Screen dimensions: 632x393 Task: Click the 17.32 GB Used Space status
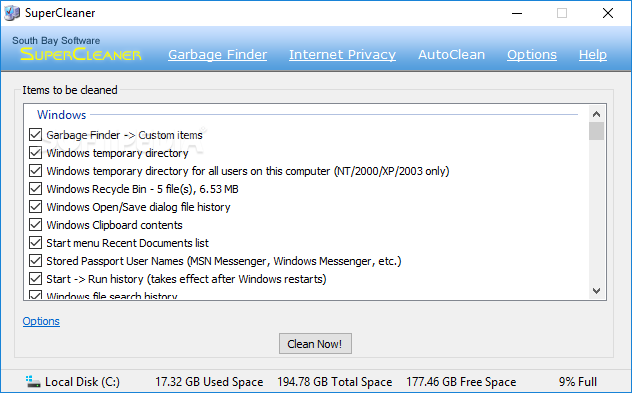pos(209,382)
